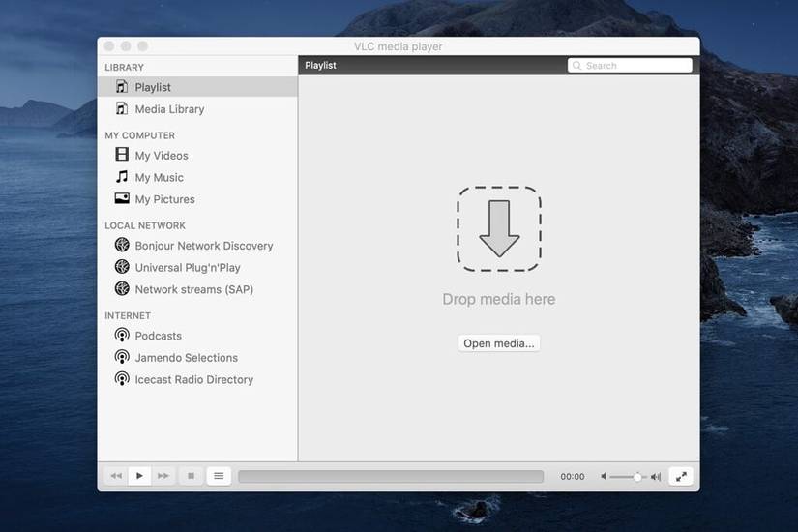The width and height of the screenshot is (798, 532).
Task: Click the Playlist document icon in sidebar
Action: pos(122,86)
